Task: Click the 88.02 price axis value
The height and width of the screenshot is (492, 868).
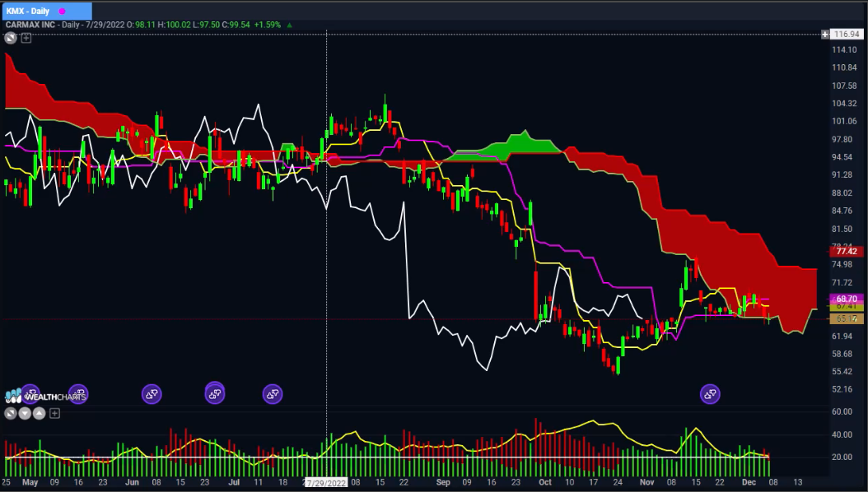Action: 842,193
